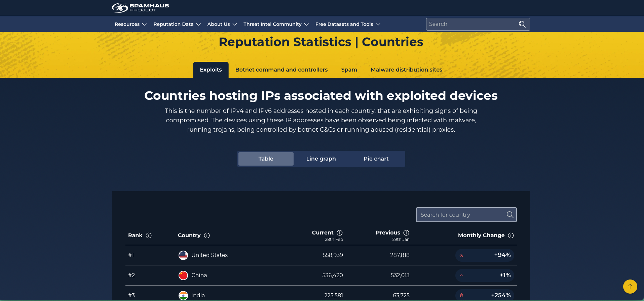
Task: Click the info icon beside Previous
Action: (406, 233)
